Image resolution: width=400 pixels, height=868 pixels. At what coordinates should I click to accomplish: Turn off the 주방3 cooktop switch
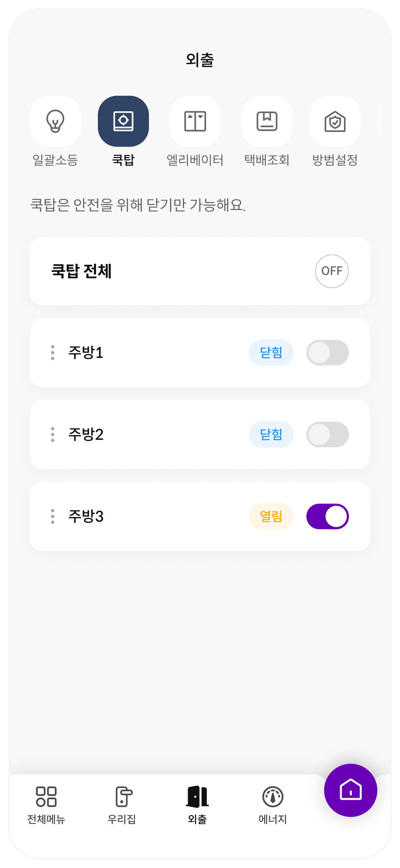click(x=327, y=517)
